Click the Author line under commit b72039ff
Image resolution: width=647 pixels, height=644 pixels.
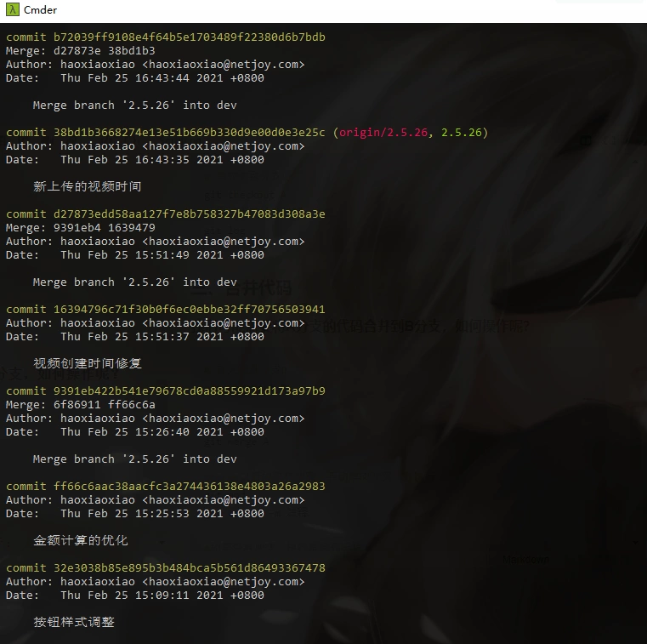[155, 65]
